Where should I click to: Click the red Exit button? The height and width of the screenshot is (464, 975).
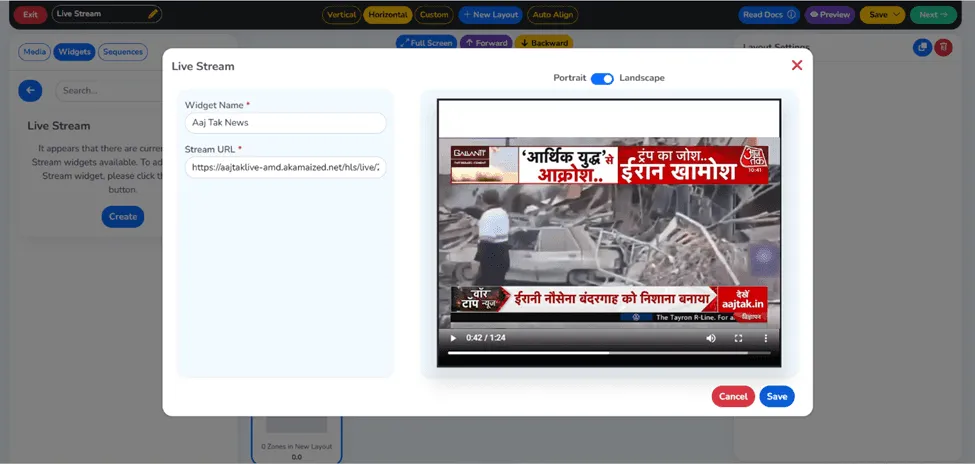[x=30, y=14]
